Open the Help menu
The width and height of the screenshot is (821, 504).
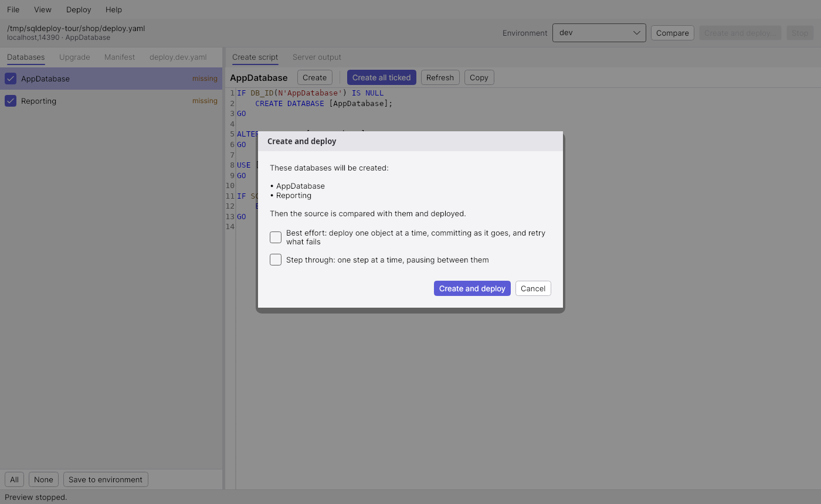tap(114, 9)
